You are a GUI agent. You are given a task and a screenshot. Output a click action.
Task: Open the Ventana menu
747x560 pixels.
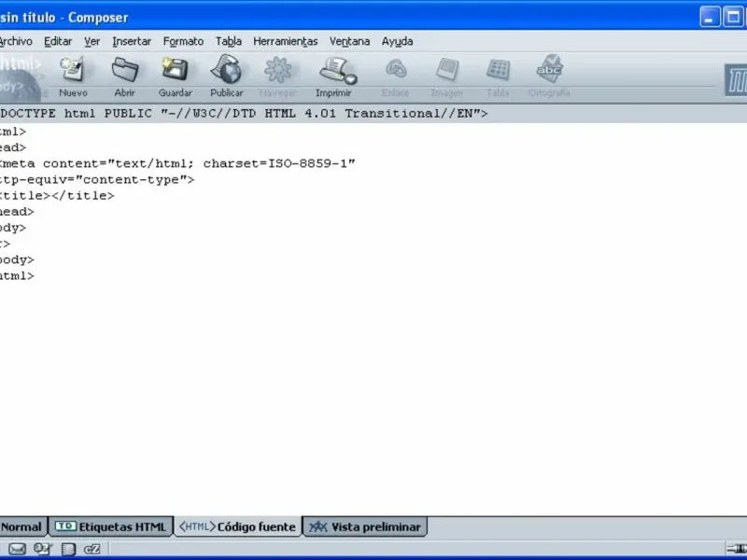349,41
